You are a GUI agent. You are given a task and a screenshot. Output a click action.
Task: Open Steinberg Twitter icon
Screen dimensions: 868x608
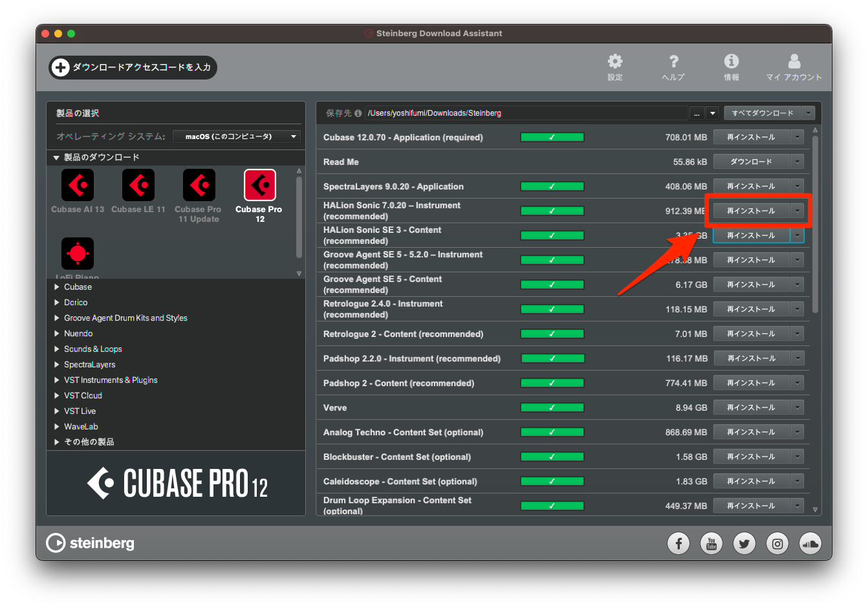744,544
